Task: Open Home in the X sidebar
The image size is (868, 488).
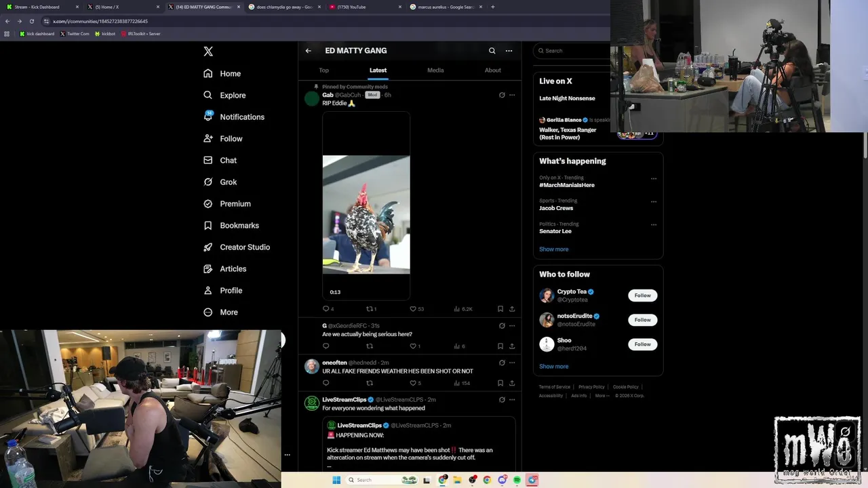Action: (222, 73)
